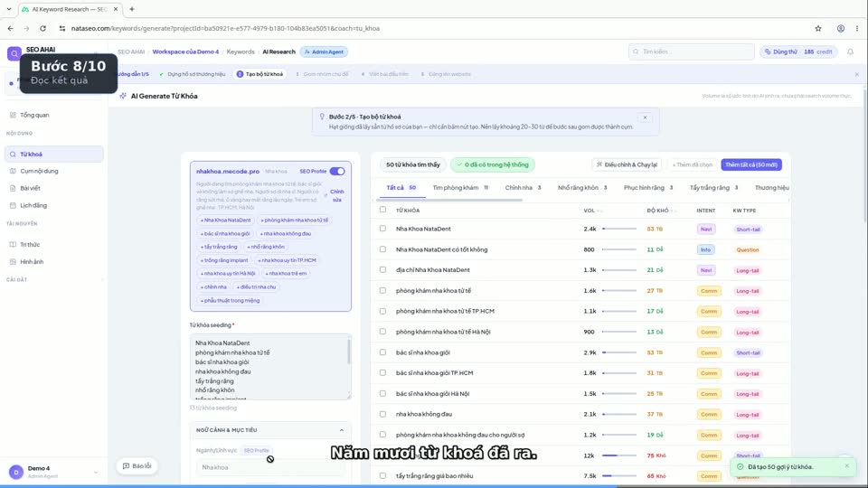868x488 pixels.
Task: Click Thêm tất cả (50 mới) button
Action: (x=751, y=164)
